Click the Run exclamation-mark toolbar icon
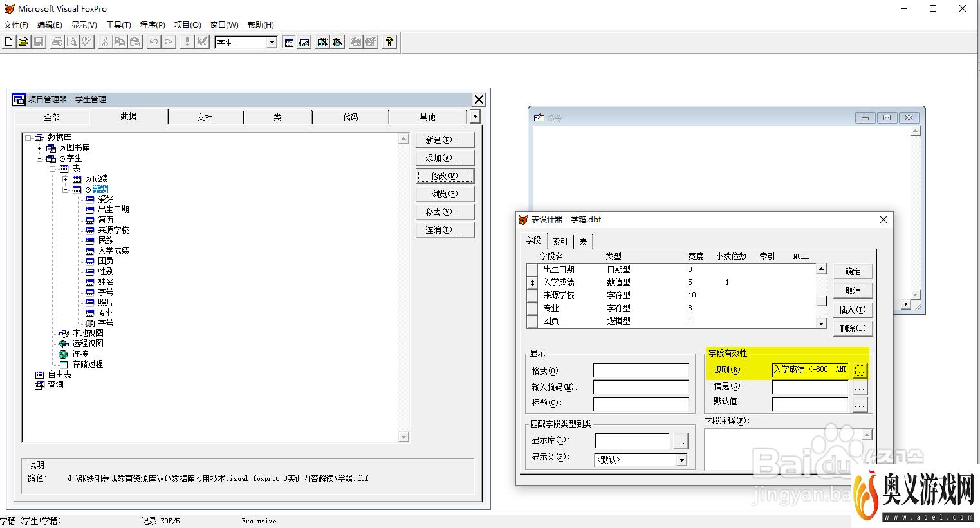The width and height of the screenshot is (980, 528). 187,42
